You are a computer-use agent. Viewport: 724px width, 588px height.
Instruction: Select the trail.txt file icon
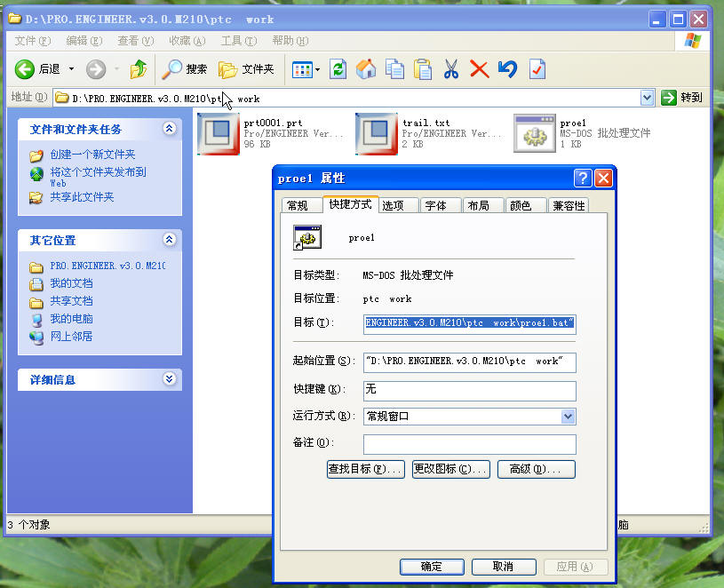coord(377,134)
